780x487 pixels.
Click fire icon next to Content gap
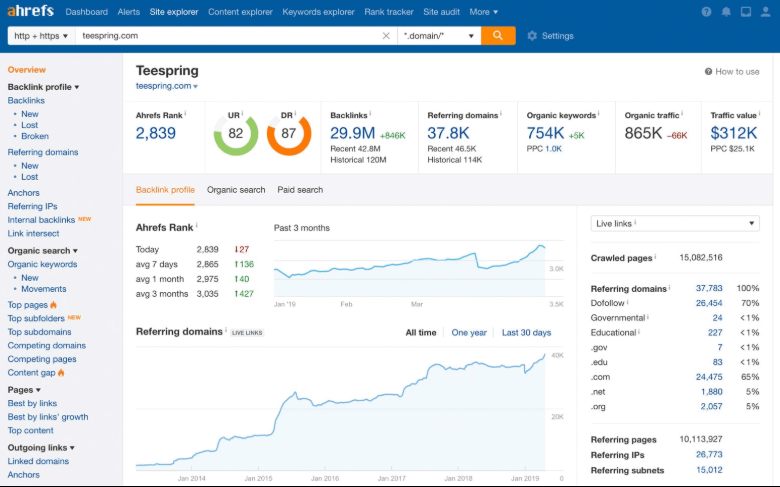click(61, 373)
